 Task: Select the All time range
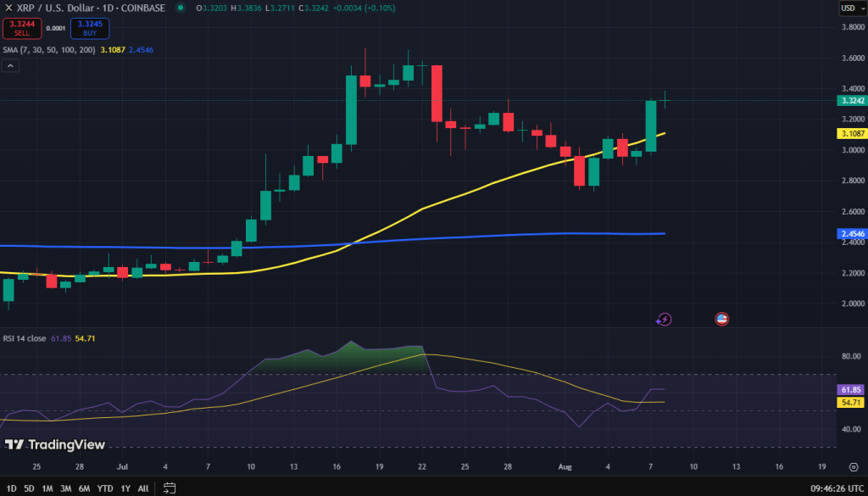pyautogui.click(x=142, y=488)
